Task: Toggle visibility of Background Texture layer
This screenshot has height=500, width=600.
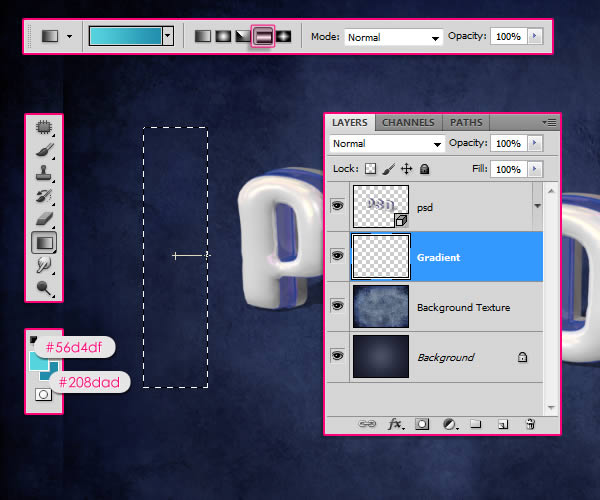Action: pyautogui.click(x=337, y=307)
